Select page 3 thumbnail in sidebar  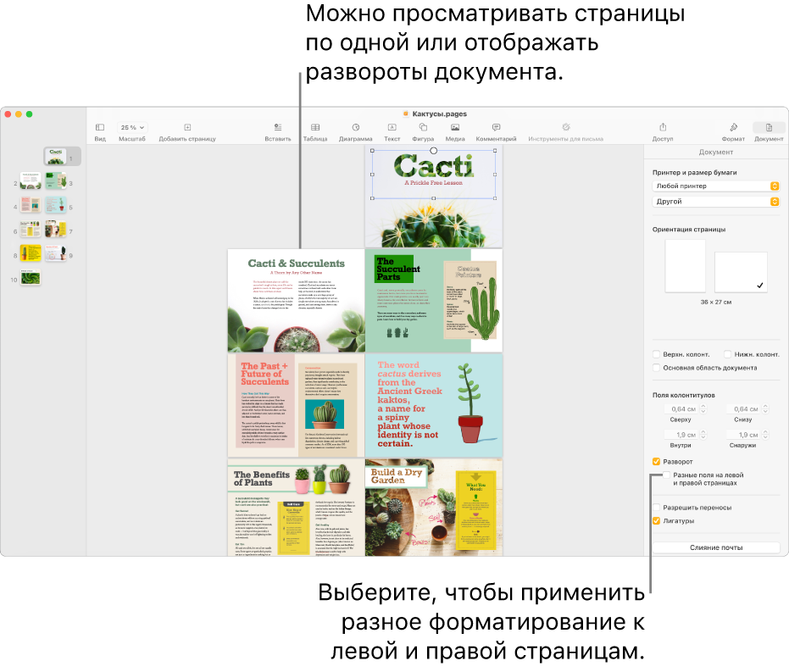[x=55, y=180]
